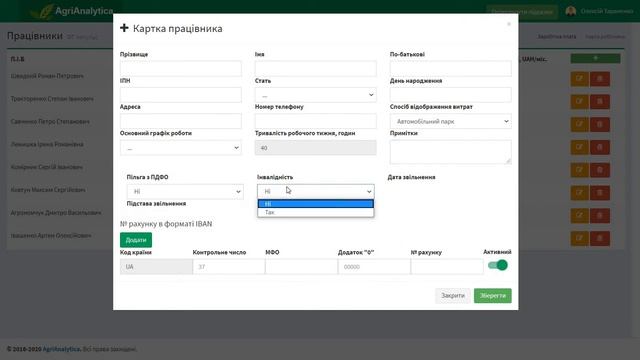Click the AgriAnalytica logo in header
Image resolution: width=640 pixels, height=360 pixels.
pyautogui.click(x=72, y=11)
